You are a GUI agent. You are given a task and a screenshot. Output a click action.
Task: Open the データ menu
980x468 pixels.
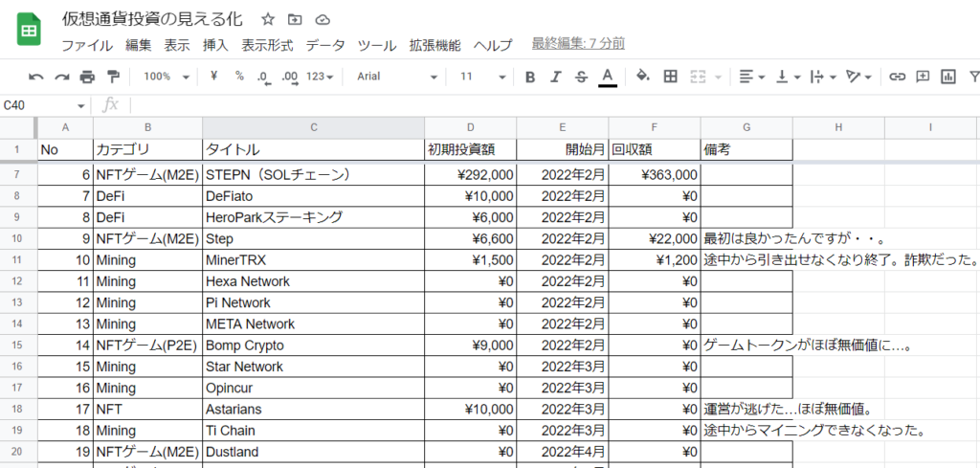click(x=325, y=46)
